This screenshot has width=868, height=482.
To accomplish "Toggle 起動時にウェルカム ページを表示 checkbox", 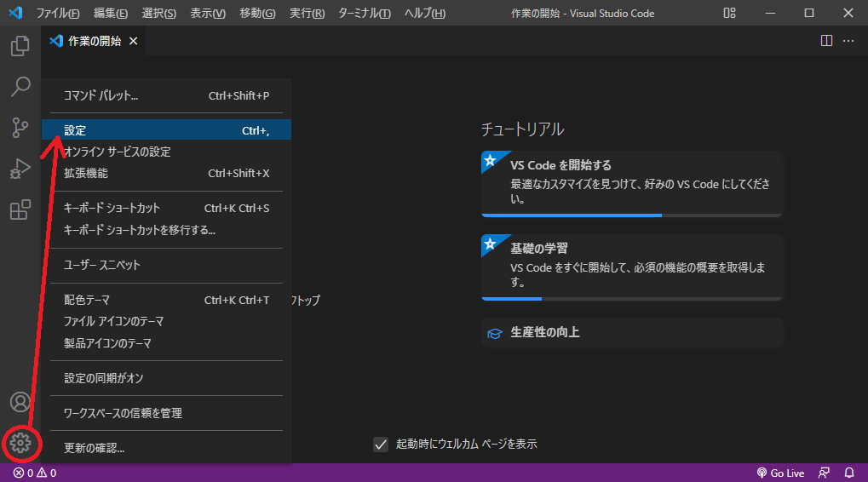I will (380, 444).
